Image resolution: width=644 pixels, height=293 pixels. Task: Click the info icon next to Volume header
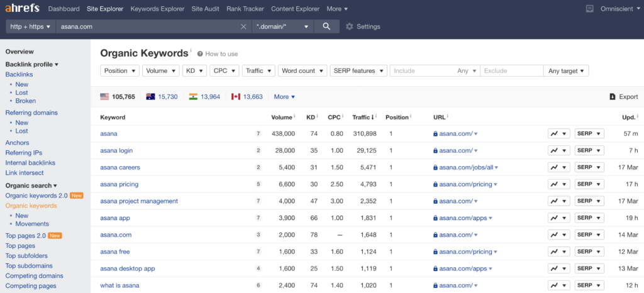click(x=294, y=116)
